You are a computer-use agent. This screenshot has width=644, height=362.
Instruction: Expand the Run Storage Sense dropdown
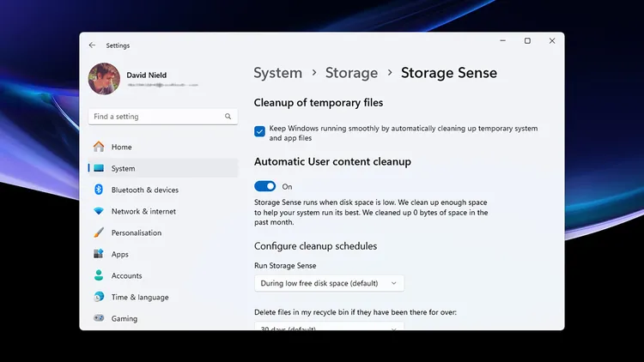coord(329,283)
